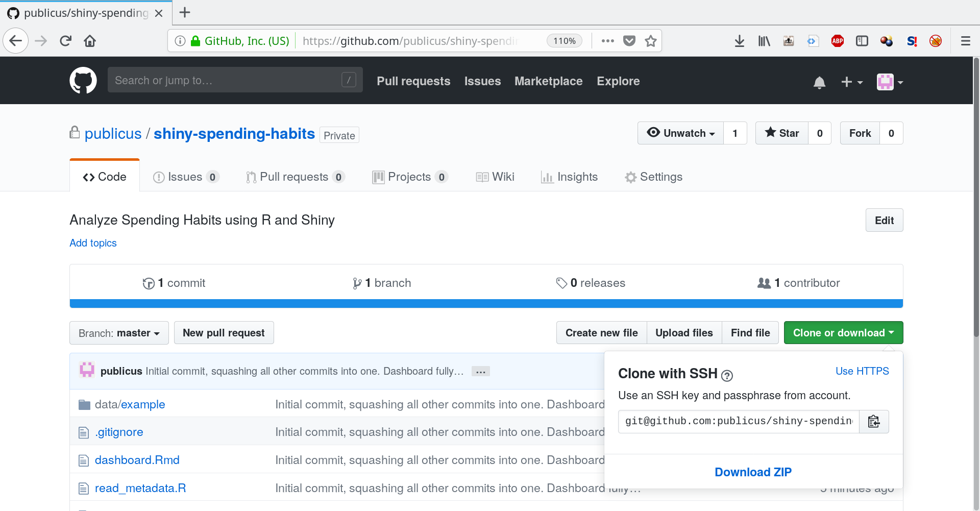Image resolution: width=980 pixels, height=511 pixels.
Task: Open Explore in the header
Action: coord(618,81)
